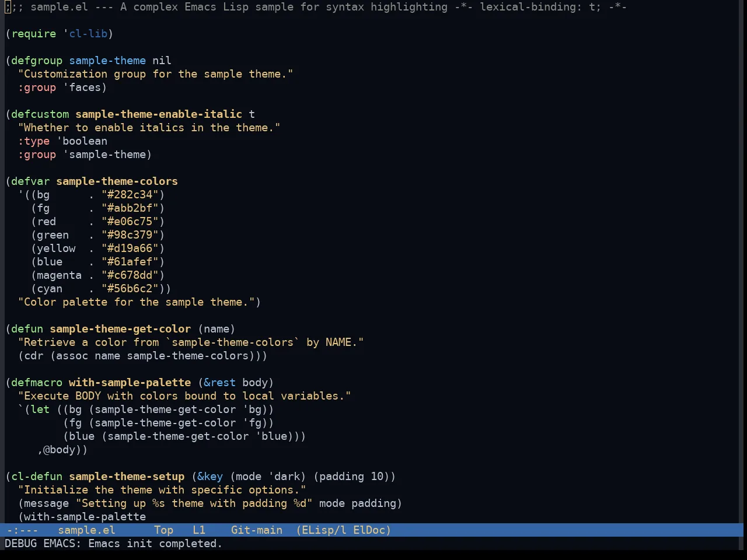The image size is (747, 560).
Task: Click the docstring "Whether to enable italics in the theme."
Action: (x=149, y=128)
